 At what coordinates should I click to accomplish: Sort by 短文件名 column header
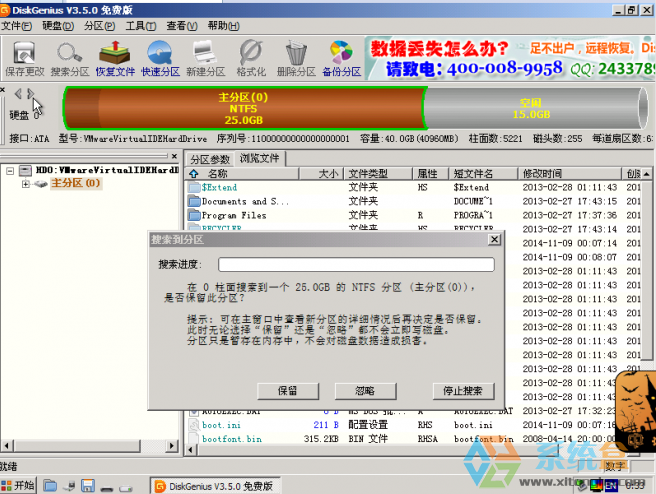483,174
